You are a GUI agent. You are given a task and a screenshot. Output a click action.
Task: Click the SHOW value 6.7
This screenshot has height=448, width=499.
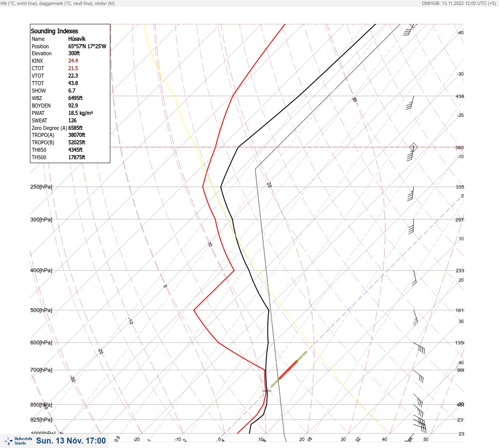pos(72,91)
